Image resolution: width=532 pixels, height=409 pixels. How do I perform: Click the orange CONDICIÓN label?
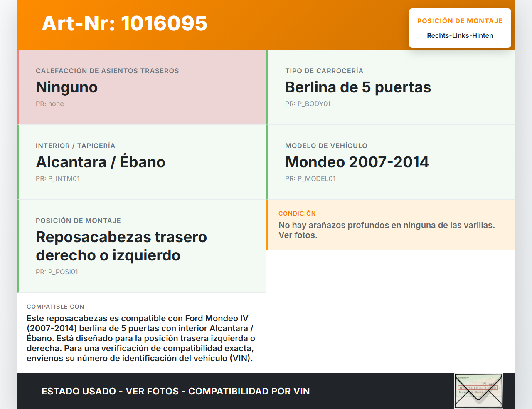coord(297,213)
